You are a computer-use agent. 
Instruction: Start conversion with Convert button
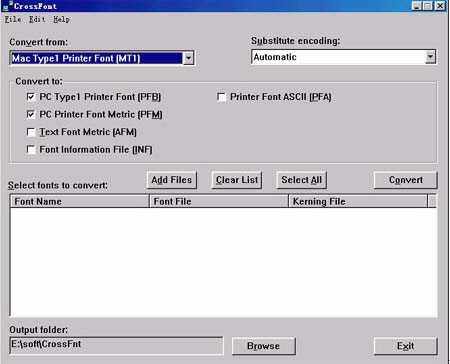[405, 180]
